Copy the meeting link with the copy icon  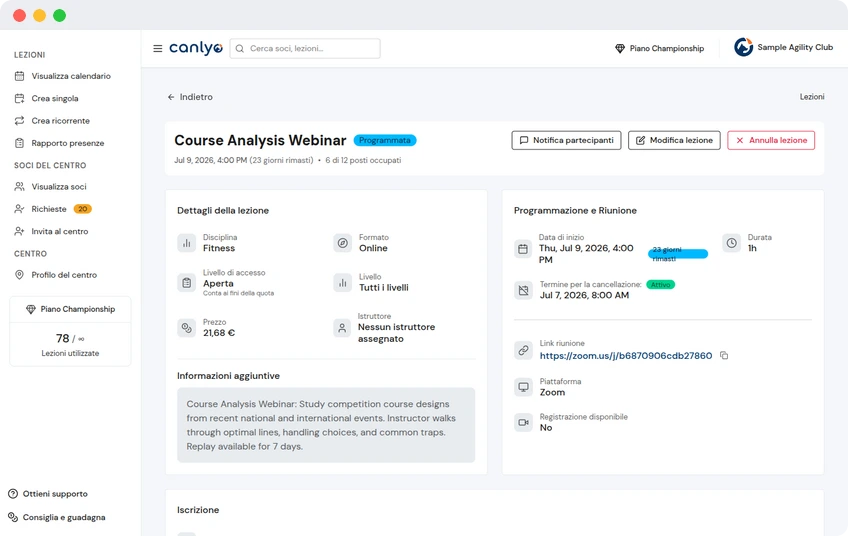pos(724,355)
